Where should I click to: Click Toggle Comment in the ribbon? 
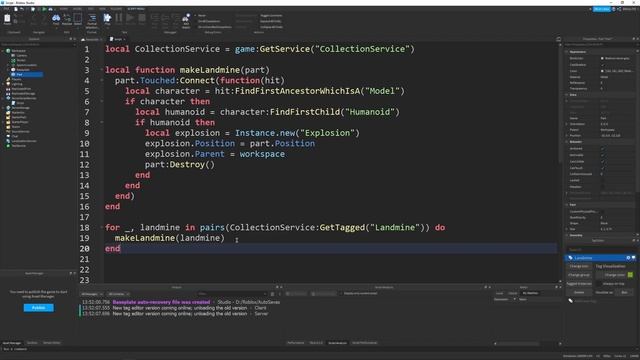(271, 16)
